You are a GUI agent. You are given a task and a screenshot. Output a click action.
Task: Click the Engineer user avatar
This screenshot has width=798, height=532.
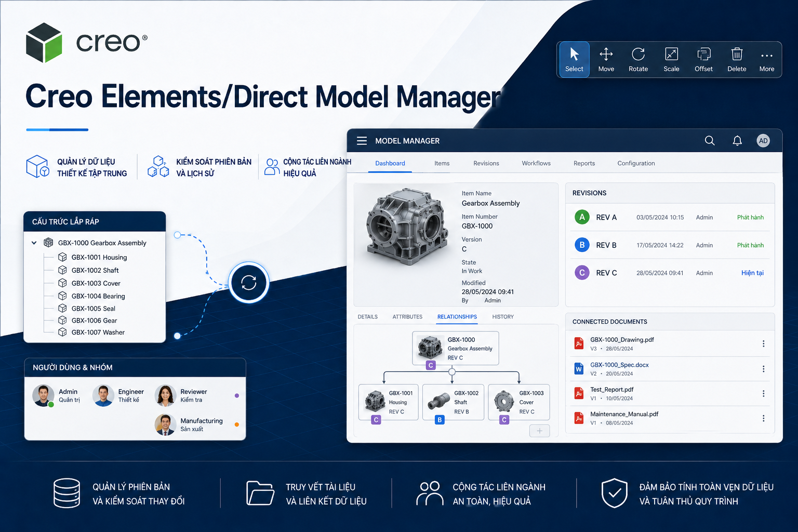point(103,395)
